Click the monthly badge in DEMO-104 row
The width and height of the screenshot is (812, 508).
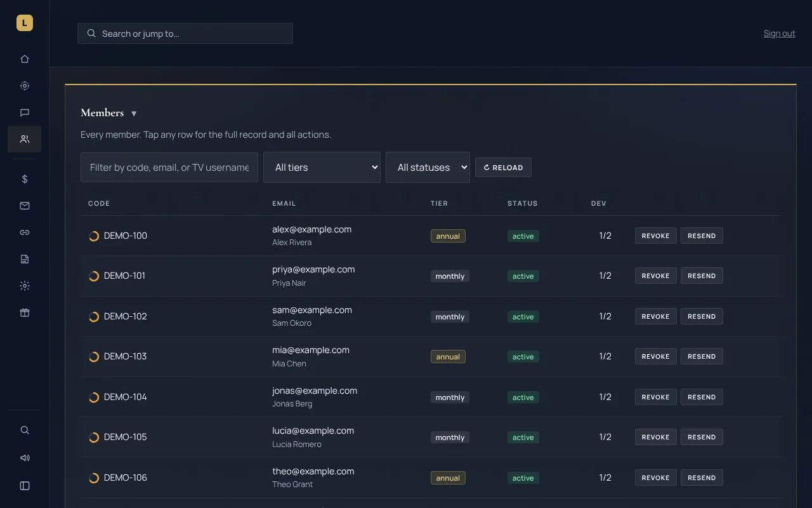[450, 398]
